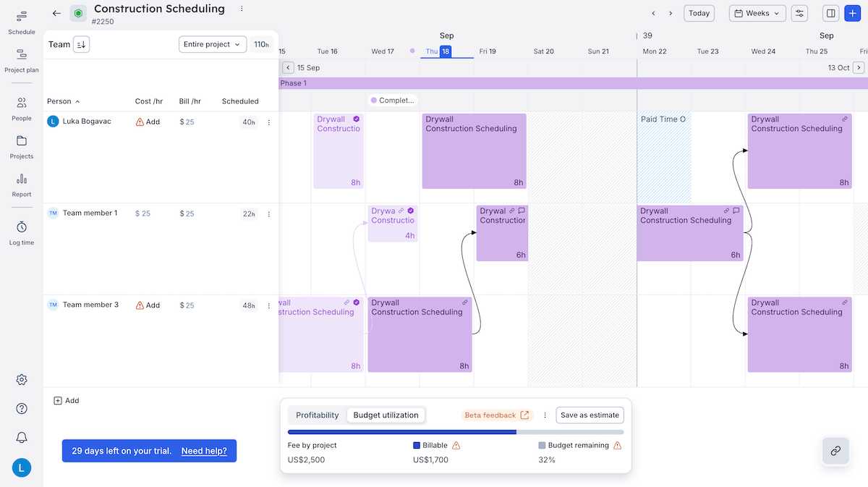Viewport: 868px width, 487px height.
Task: Open the People section
Action: click(21, 107)
